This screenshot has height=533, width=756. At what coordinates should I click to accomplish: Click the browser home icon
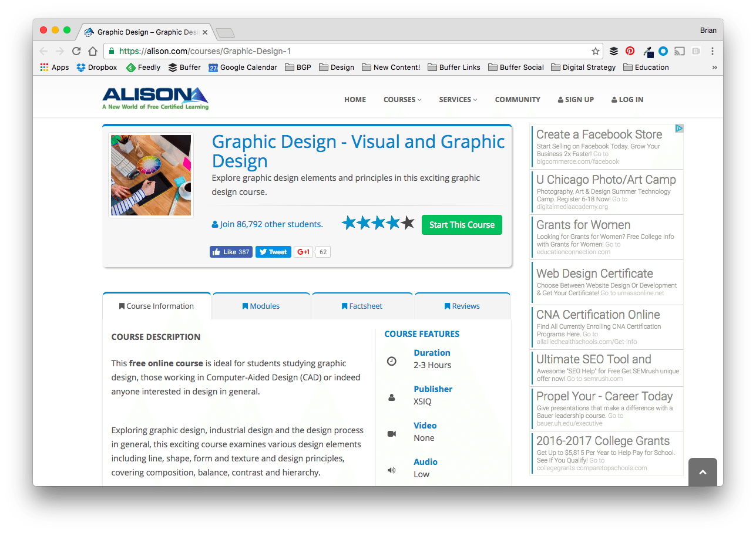(x=93, y=51)
